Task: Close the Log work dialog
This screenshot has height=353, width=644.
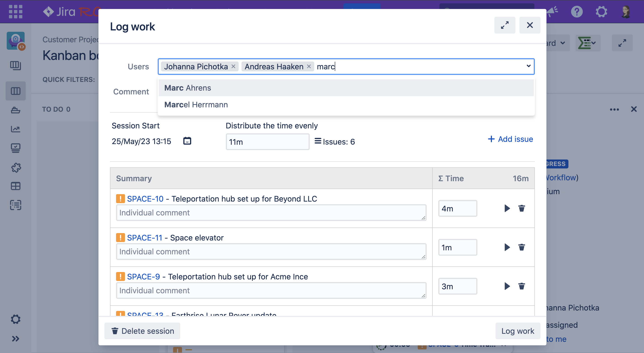Action: [530, 25]
